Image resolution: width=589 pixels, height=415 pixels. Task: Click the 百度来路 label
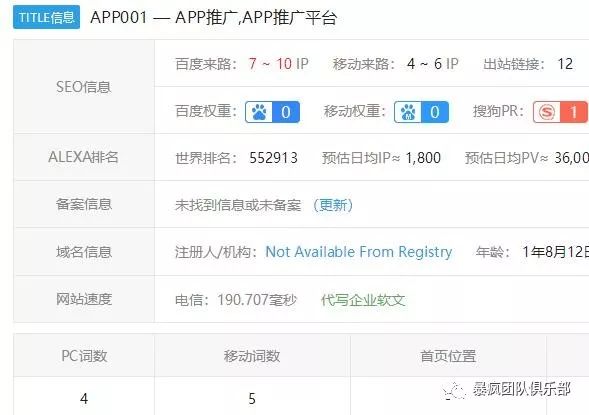coord(206,64)
